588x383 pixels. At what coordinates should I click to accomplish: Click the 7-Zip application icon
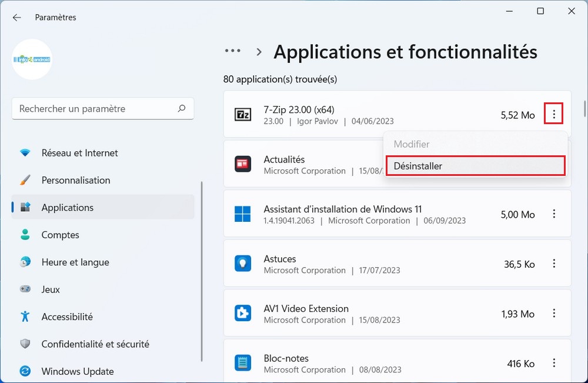click(x=243, y=114)
